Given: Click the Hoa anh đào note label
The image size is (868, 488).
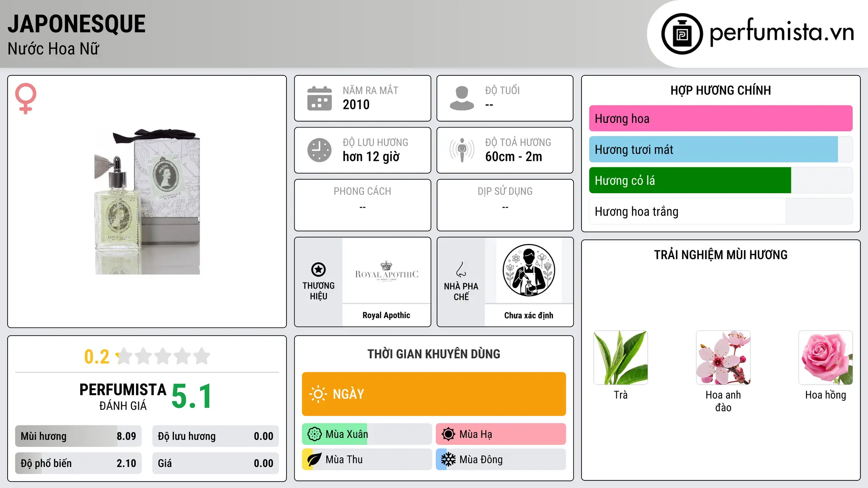Looking at the screenshot, I should click(723, 401).
